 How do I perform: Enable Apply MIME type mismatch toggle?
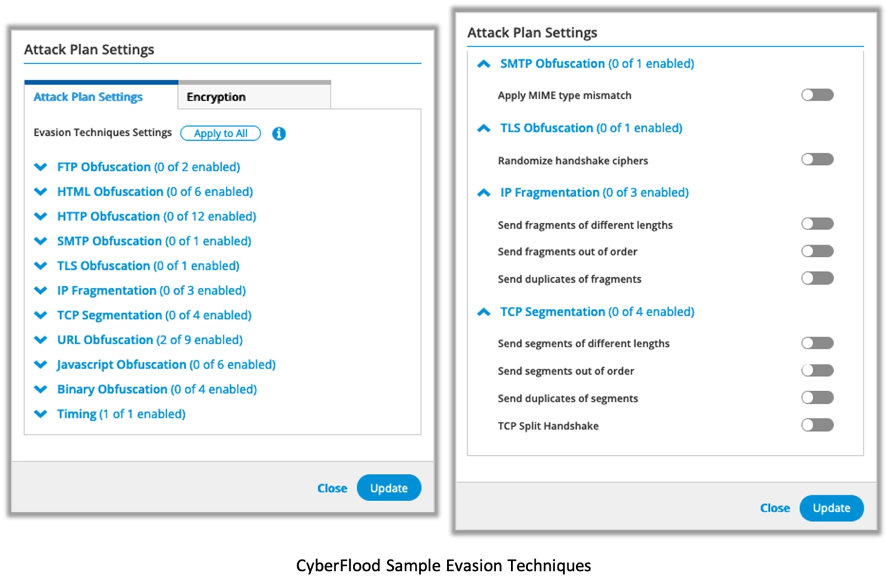click(x=817, y=95)
